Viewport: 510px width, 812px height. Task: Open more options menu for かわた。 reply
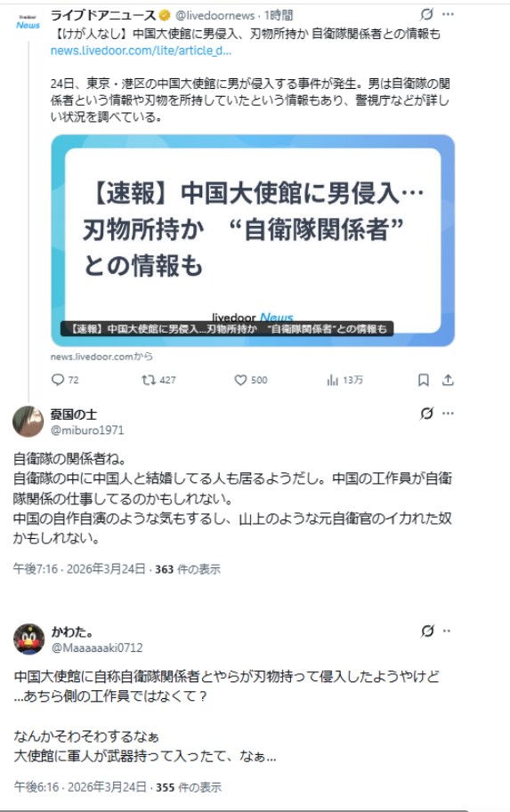(x=447, y=631)
